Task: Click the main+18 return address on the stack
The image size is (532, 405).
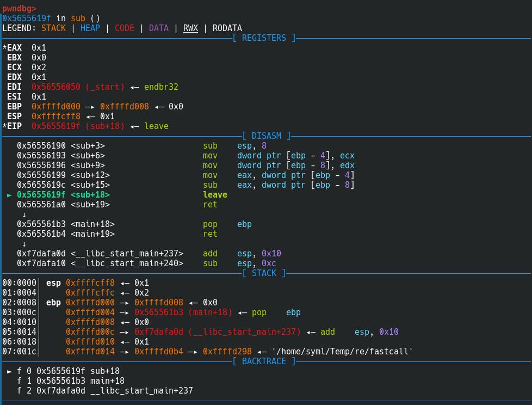Action: pyautogui.click(x=183, y=312)
